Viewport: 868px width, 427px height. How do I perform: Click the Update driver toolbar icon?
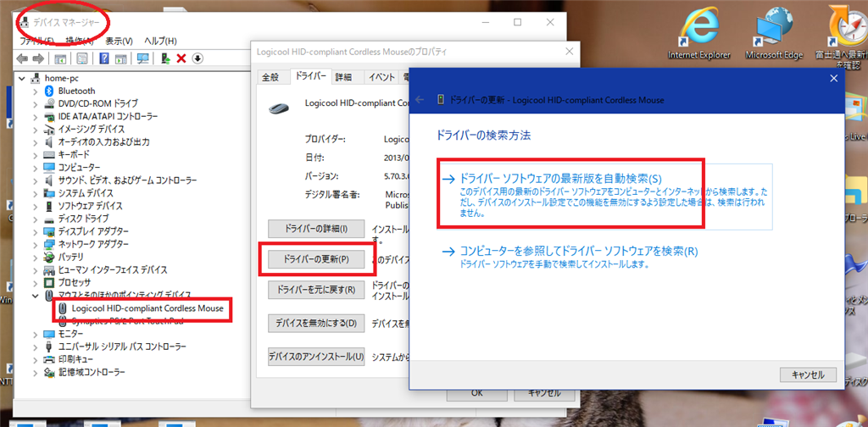(164, 58)
